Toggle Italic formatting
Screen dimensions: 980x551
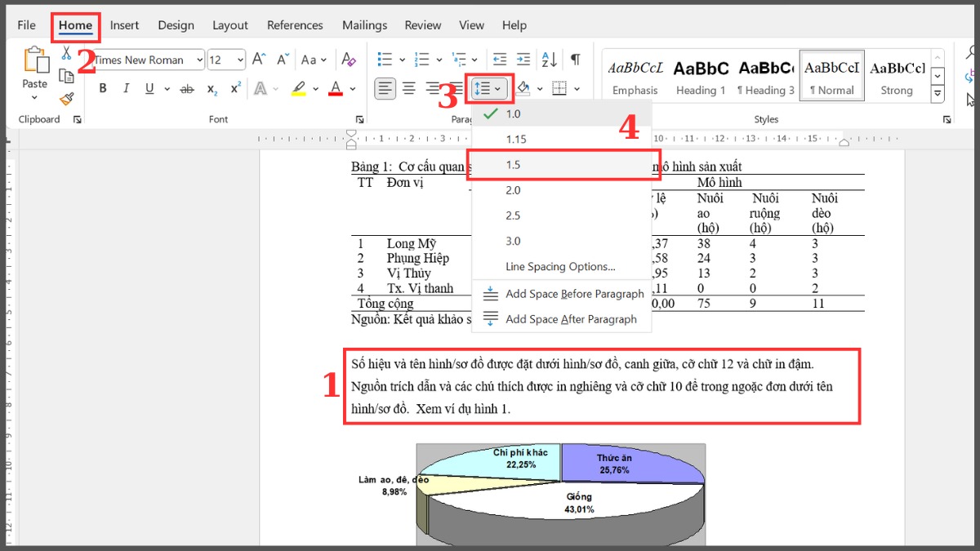click(126, 88)
